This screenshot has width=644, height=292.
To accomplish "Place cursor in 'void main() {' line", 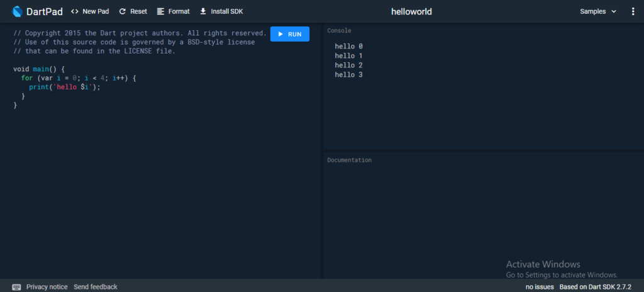I will (39, 69).
